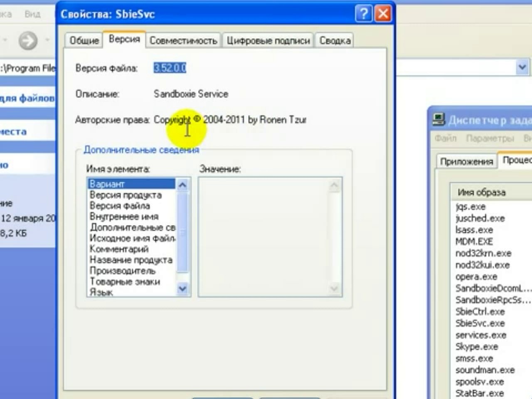
Task: Expand the address bar dropdown
Action: point(522,67)
